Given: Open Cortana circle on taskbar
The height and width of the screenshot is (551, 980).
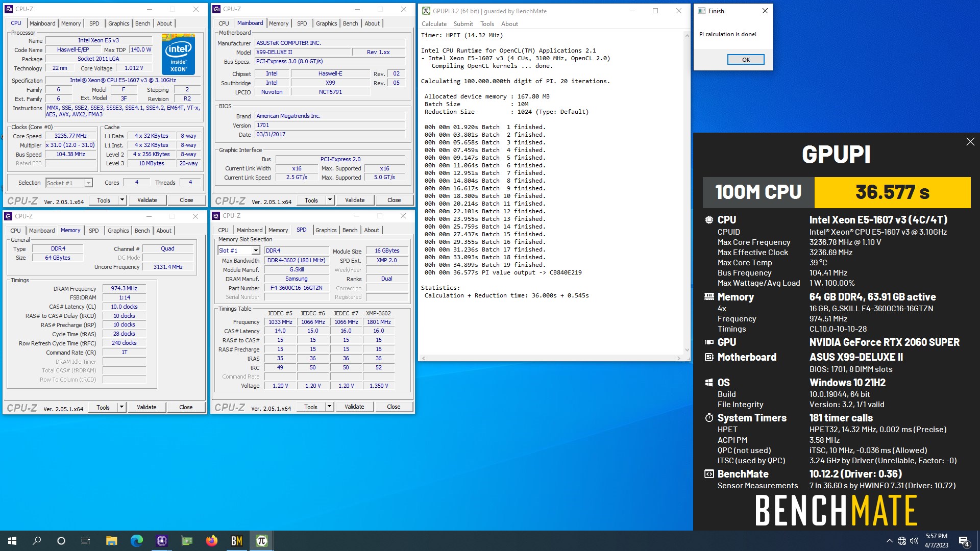Looking at the screenshot, I should tap(61, 541).
